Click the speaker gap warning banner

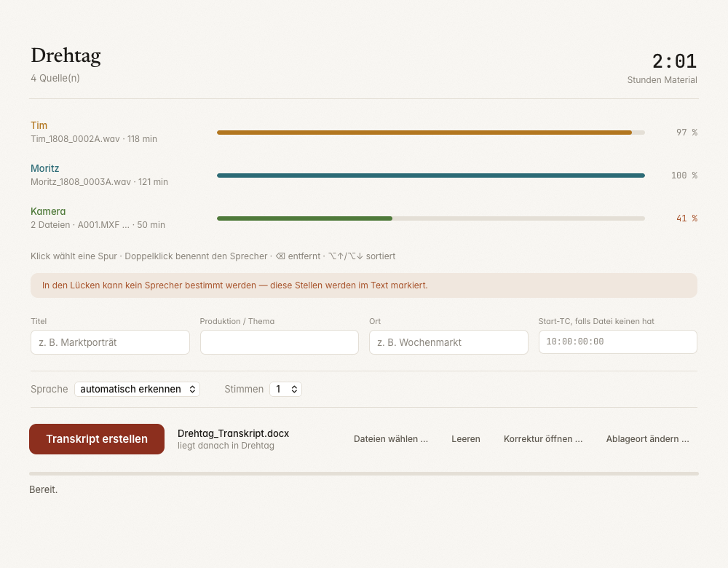point(364,285)
